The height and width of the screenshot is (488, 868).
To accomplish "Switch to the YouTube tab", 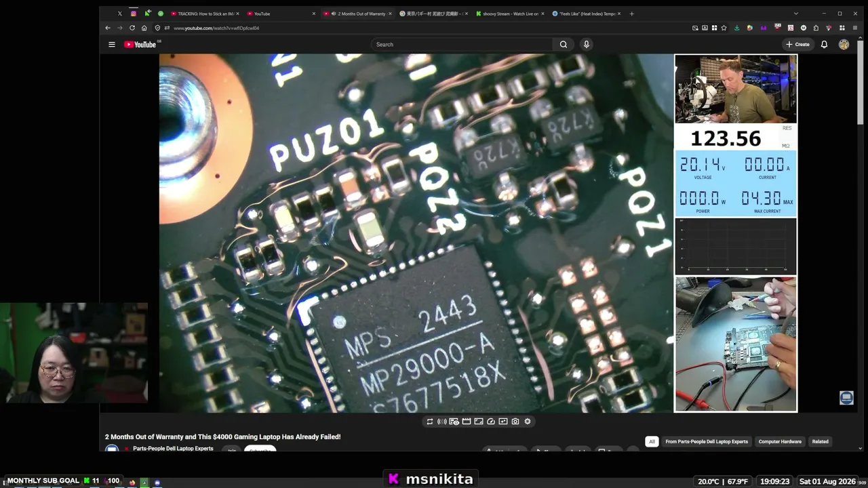I will tap(281, 14).
